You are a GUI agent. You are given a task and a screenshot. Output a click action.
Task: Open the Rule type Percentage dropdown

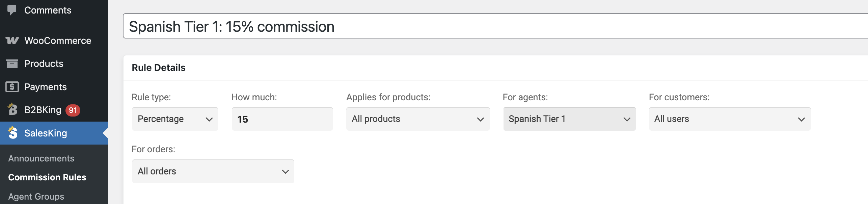coord(175,119)
